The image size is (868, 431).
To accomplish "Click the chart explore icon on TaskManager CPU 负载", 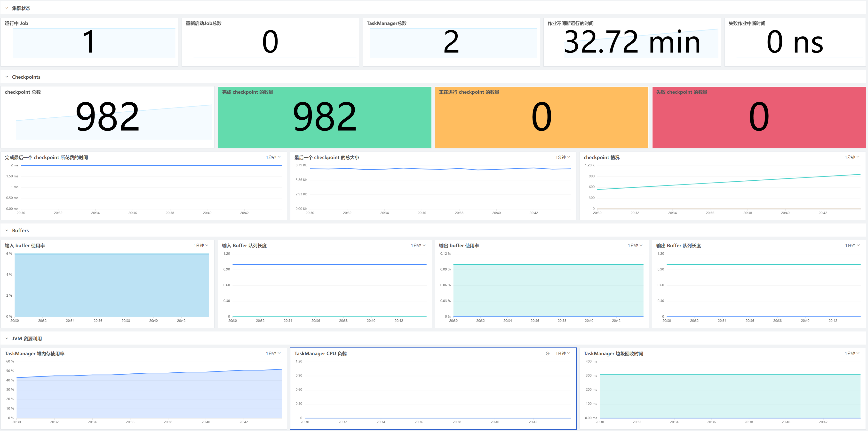I will click(548, 354).
